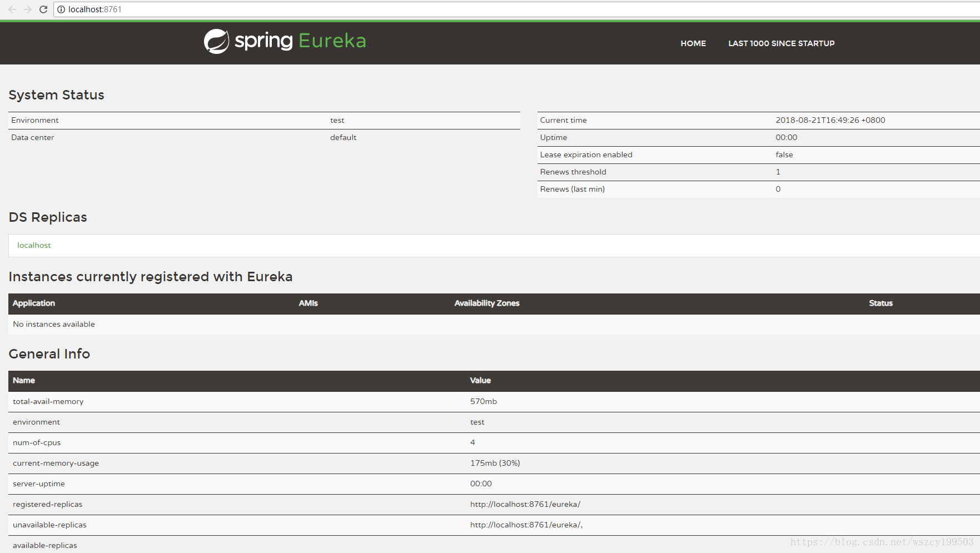Click the No instances available row
Viewport: 980px width, 553px height.
pos(494,324)
